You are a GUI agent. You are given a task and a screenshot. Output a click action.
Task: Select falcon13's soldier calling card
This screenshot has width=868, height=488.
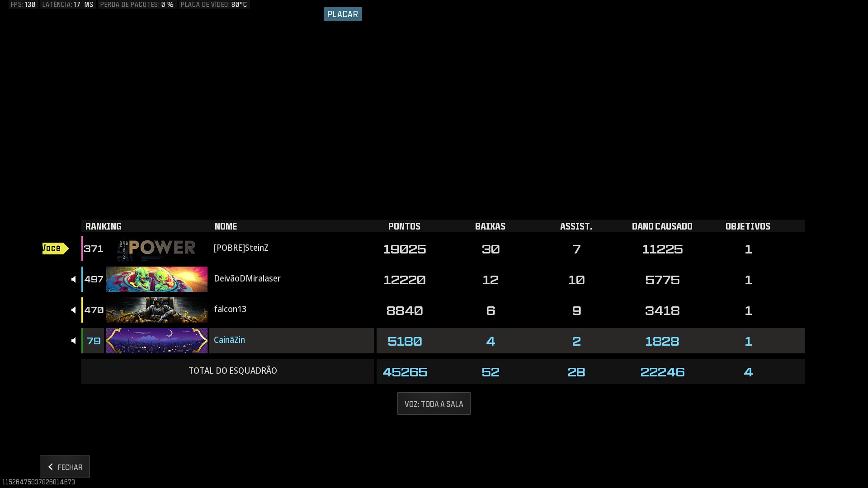[156, 310]
